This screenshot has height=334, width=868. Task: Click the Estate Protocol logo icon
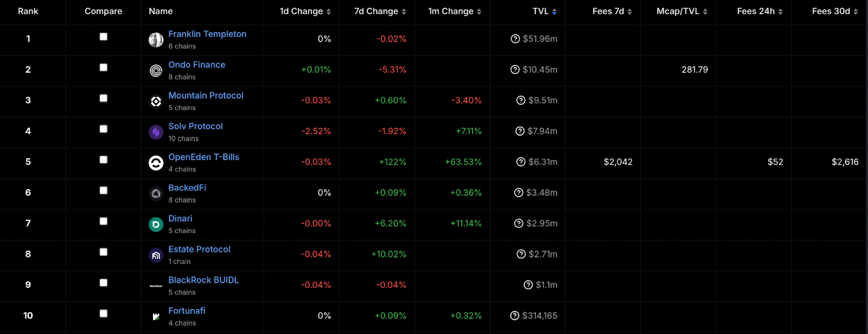pos(156,255)
